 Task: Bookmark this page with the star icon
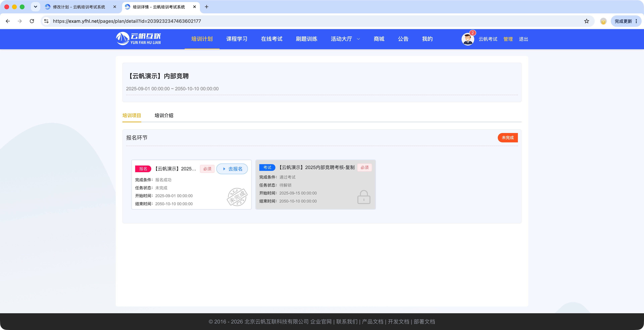pos(586,21)
